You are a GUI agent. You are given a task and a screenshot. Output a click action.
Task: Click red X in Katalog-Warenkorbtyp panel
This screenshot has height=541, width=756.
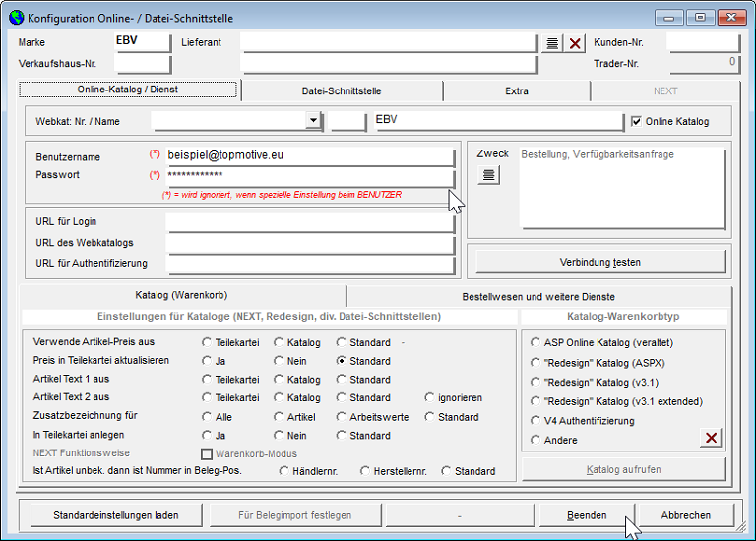[711, 438]
